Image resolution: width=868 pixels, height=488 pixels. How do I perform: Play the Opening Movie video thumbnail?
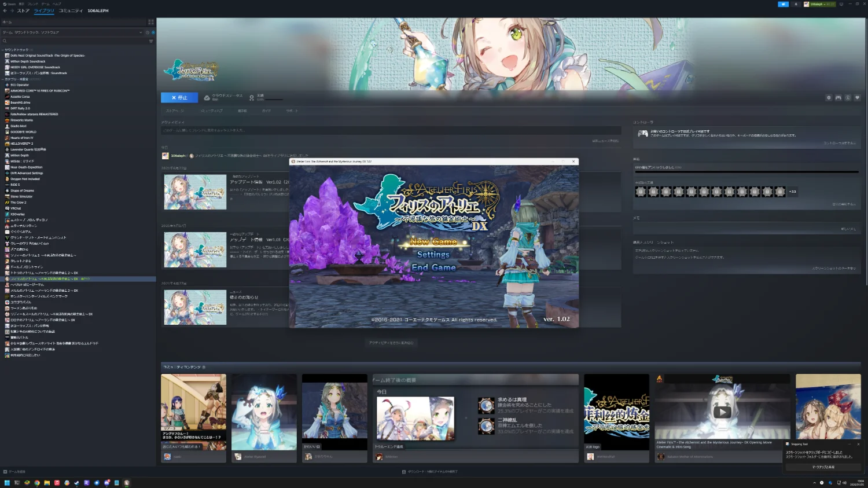pos(722,412)
